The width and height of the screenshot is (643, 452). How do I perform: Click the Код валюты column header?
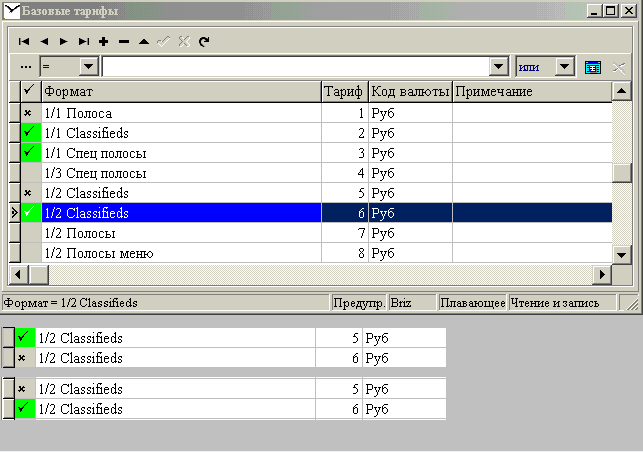click(x=410, y=92)
